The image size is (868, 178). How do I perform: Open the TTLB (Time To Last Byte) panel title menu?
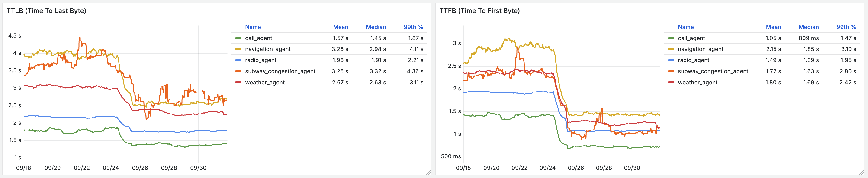46,11
